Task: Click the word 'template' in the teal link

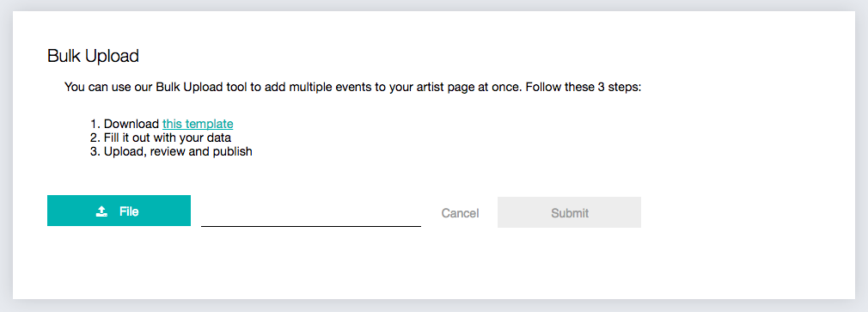Action: click(209, 124)
